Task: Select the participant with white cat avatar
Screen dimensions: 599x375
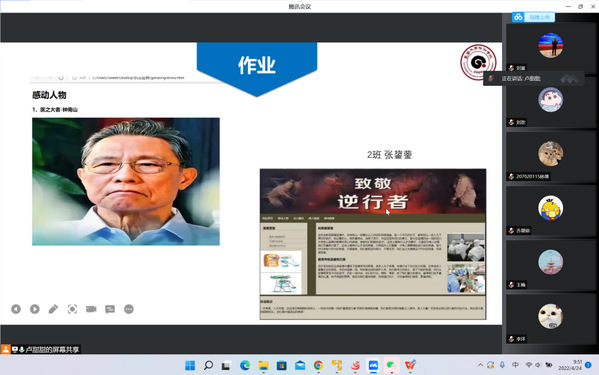Action: click(550, 316)
